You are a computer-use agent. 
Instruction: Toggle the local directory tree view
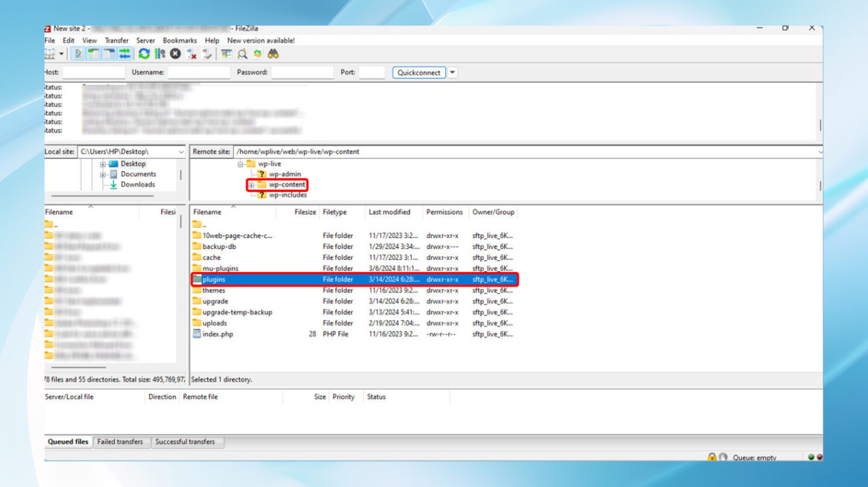pyautogui.click(x=94, y=54)
